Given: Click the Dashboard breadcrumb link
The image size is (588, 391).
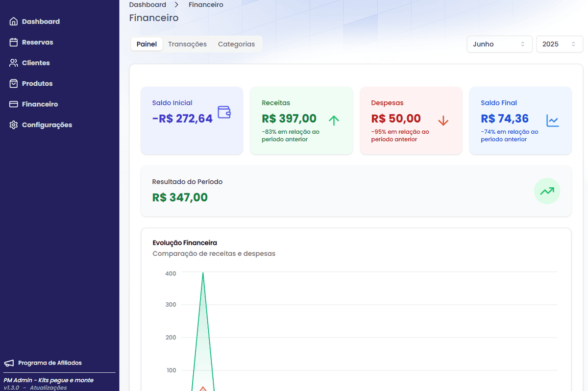Looking at the screenshot, I should pyautogui.click(x=147, y=4).
